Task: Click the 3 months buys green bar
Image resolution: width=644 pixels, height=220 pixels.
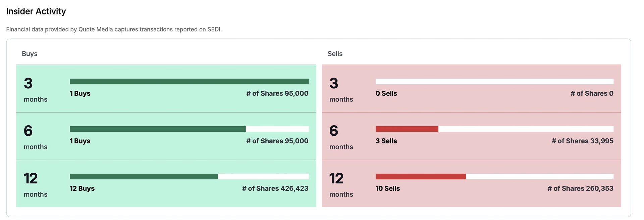Action: 189,82
